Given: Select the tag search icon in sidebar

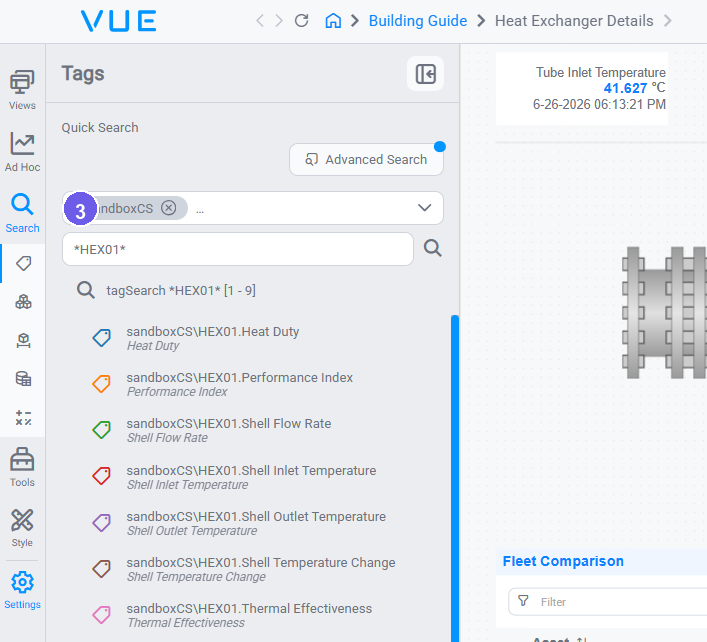Looking at the screenshot, I should point(23,263).
